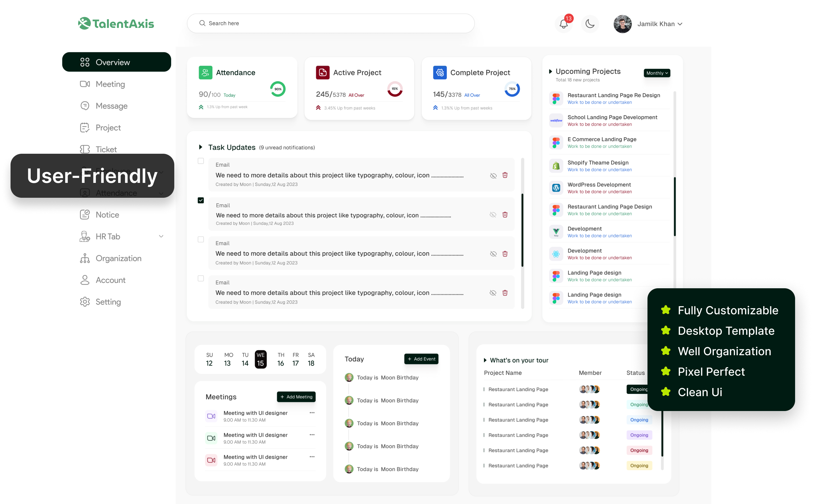Click the Attendance card green icon
Image resolution: width=814 pixels, height=504 pixels.
[205, 73]
